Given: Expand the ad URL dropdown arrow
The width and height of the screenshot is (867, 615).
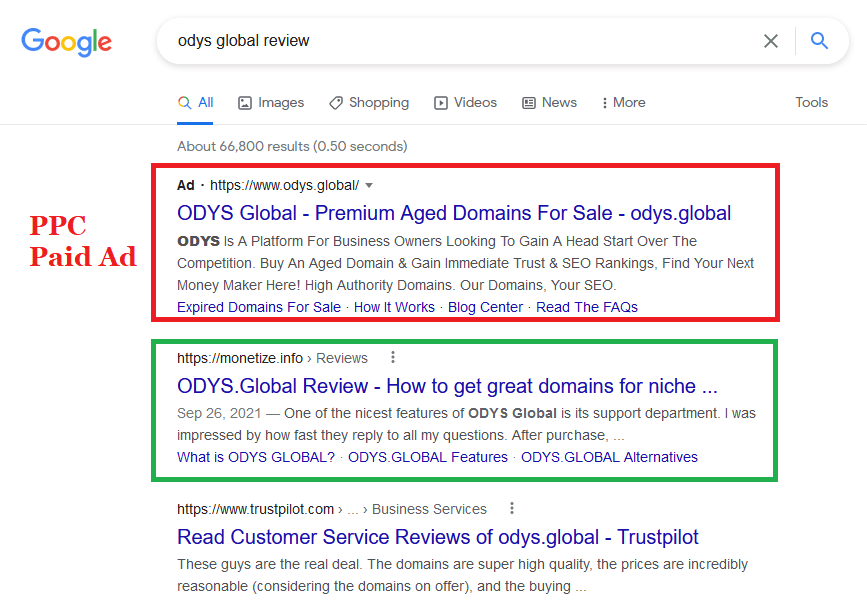Looking at the screenshot, I should [x=369, y=185].
